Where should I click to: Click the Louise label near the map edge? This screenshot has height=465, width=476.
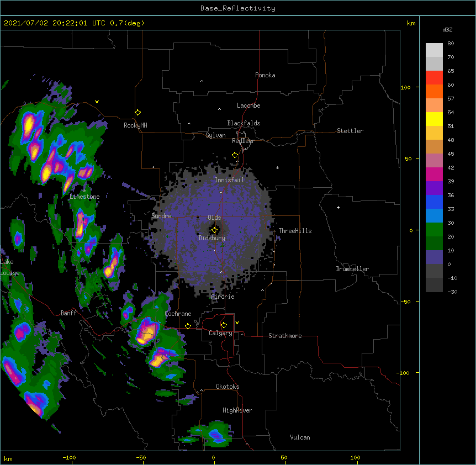[x=10, y=273]
